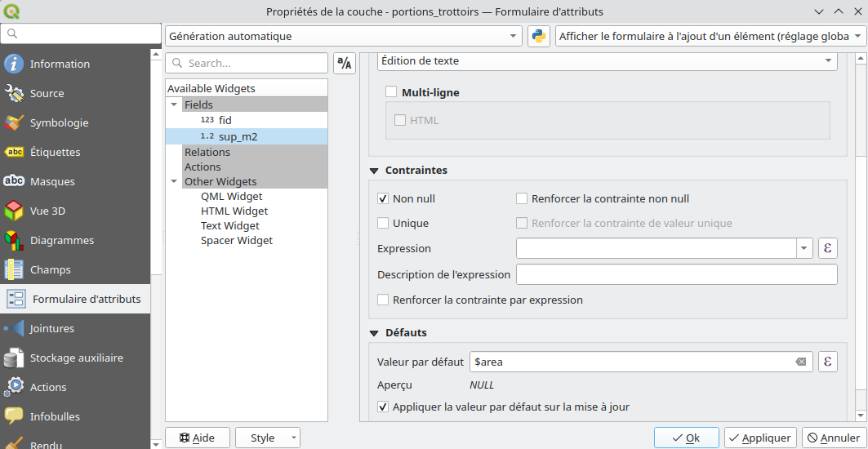Switch to the Jointures tab
Viewport: 868px width, 449px height.
[x=51, y=328]
